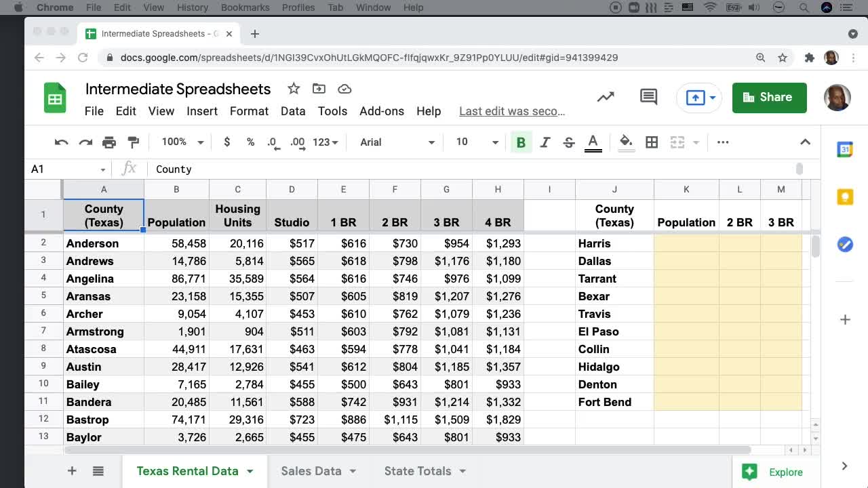Click the undo arrow
Image resolution: width=868 pixels, height=488 pixels.
tap(60, 142)
